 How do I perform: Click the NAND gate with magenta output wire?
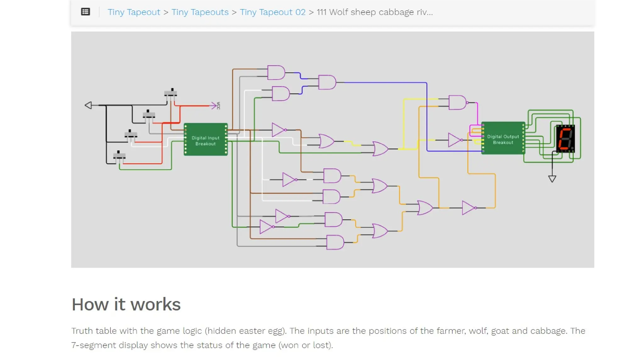pyautogui.click(x=458, y=102)
